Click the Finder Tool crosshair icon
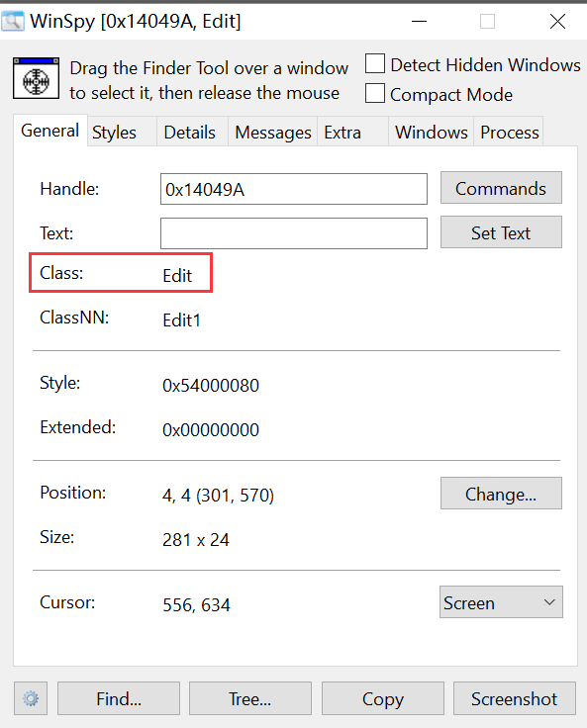Viewport: 587px width, 728px height. click(x=37, y=78)
